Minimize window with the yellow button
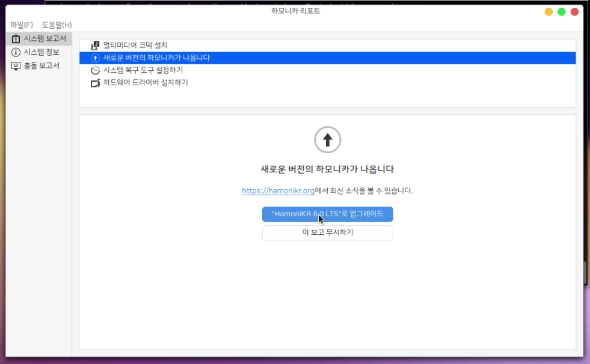 549,12
